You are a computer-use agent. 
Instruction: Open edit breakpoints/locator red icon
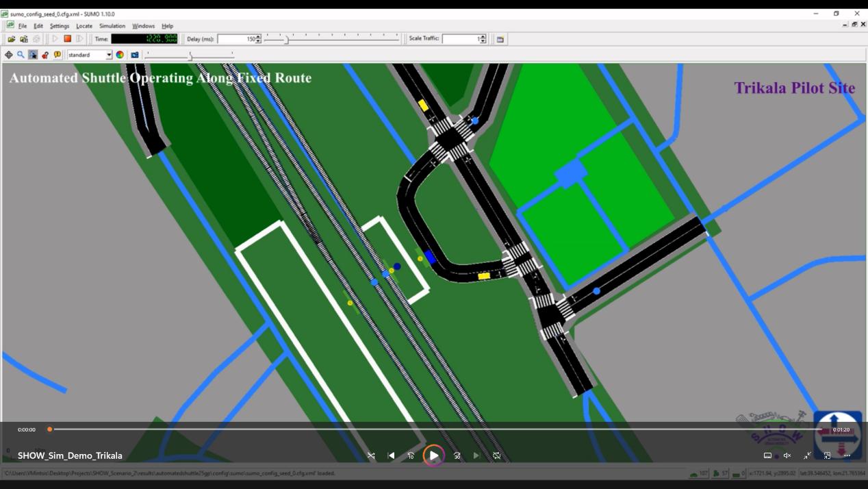tap(45, 55)
